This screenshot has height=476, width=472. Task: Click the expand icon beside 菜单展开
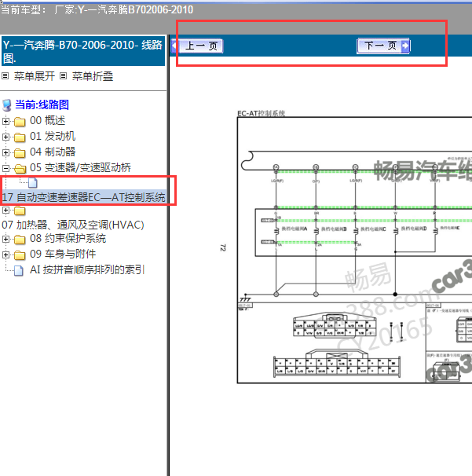5,76
